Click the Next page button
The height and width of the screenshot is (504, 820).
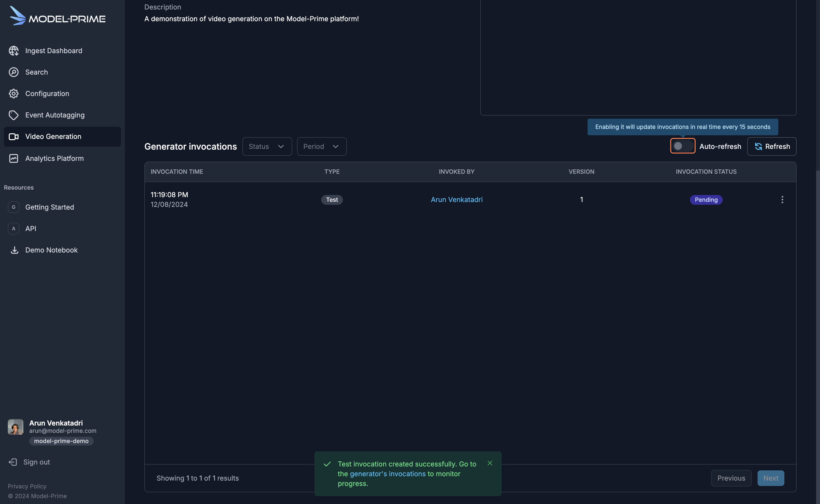point(771,478)
